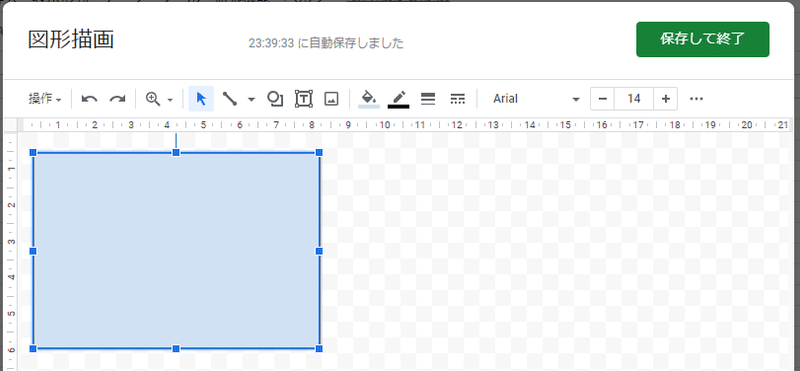Screen dimensions: 800x371
Task: Click the zoom magnifier icon
Action: 153,99
